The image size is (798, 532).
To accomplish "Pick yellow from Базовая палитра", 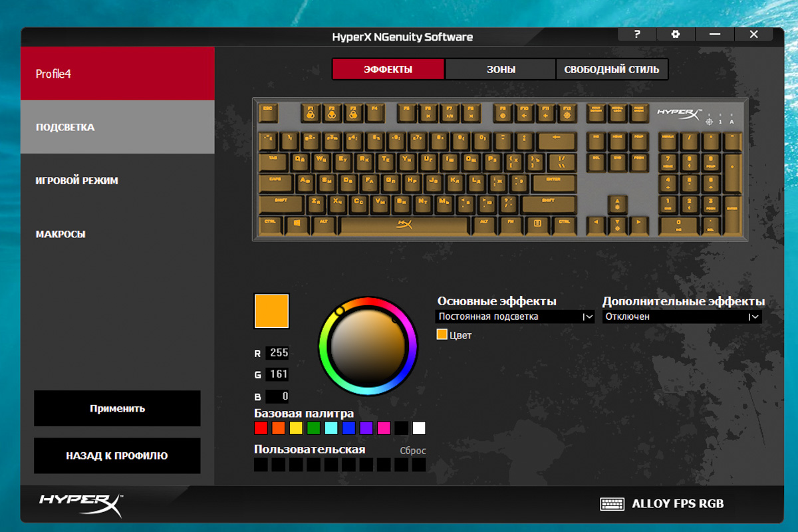I will tap(296, 428).
